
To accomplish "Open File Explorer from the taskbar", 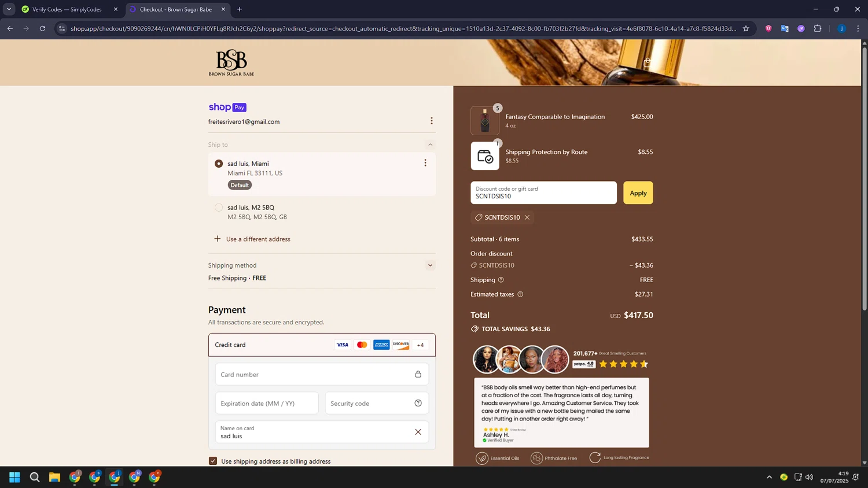I will (54, 477).
